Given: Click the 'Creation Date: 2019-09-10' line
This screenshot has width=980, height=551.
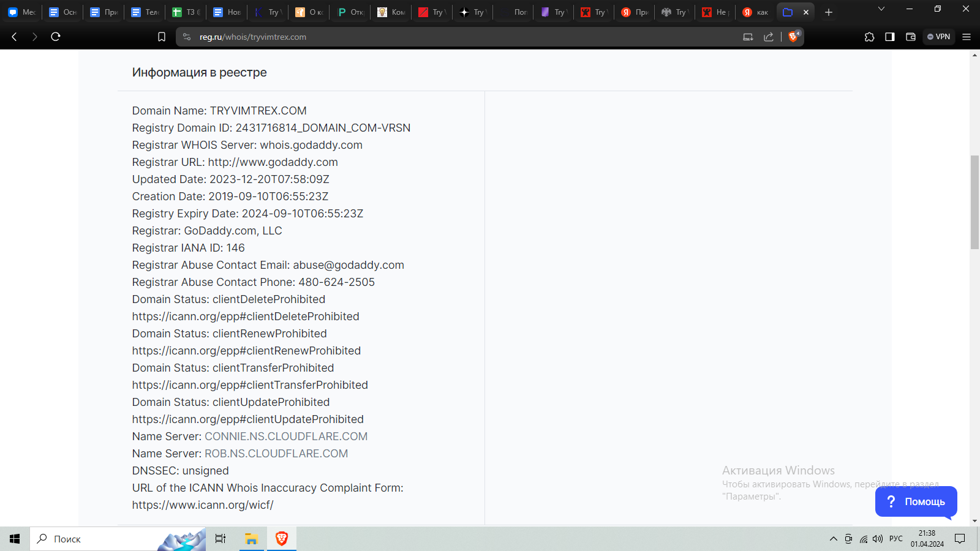Looking at the screenshot, I should click(230, 197).
